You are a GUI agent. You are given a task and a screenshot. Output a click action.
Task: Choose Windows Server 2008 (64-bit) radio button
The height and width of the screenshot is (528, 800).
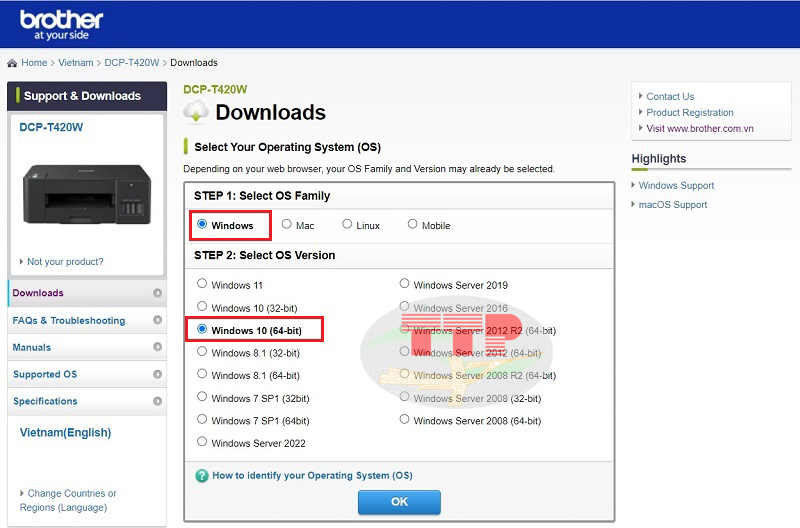(404, 419)
